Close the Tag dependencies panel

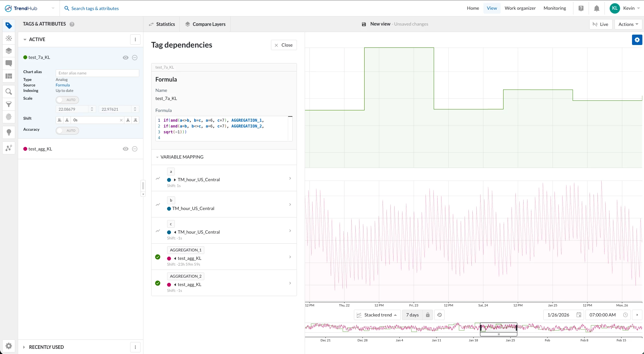click(x=284, y=45)
